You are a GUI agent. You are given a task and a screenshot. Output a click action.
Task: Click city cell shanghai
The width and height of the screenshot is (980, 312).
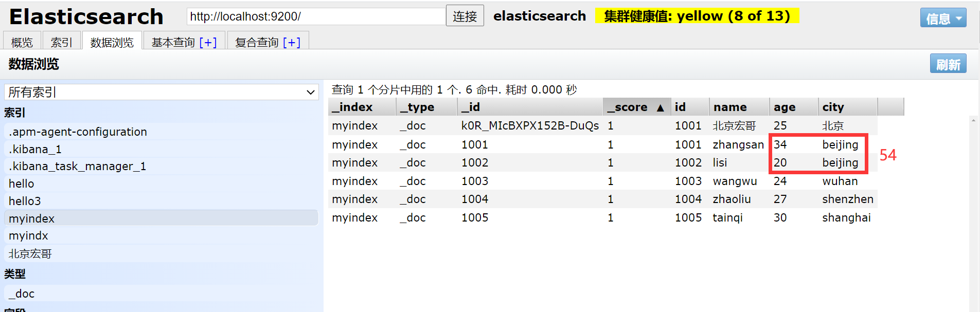click(x=846, y=217)
